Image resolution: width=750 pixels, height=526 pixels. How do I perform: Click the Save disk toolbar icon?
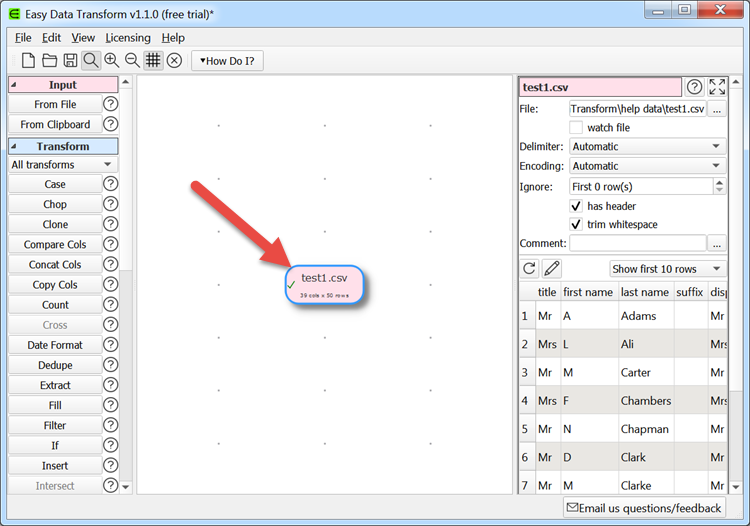point(70,61)
